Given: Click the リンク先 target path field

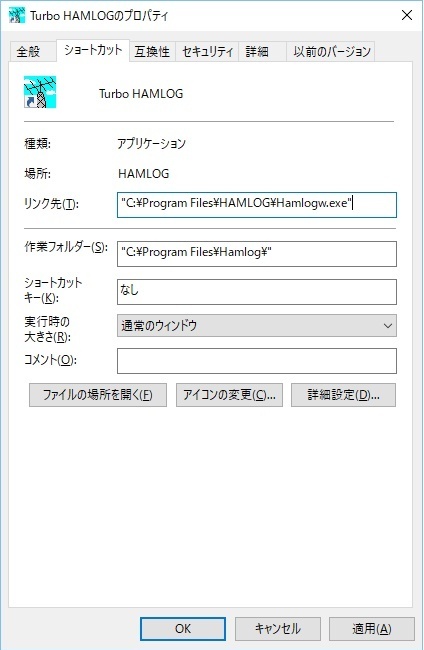Looking at the screenshot, I should coord(257,205).
